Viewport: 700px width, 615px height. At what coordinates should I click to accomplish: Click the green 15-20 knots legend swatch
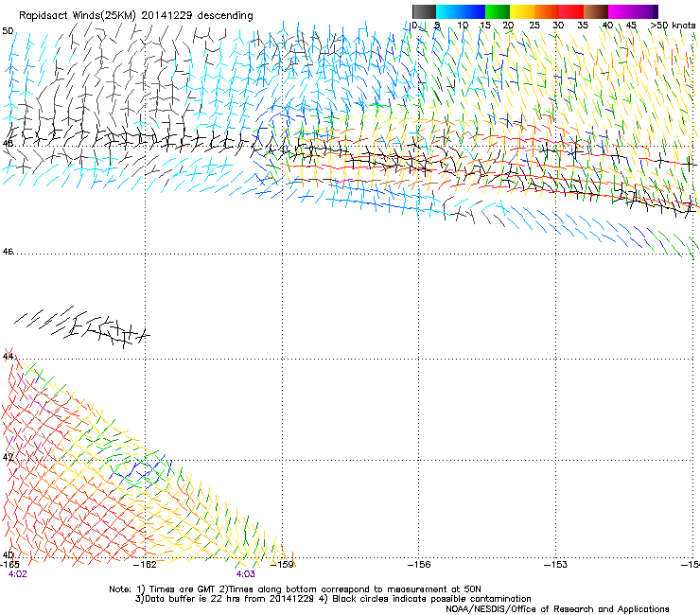pos(498,11)
